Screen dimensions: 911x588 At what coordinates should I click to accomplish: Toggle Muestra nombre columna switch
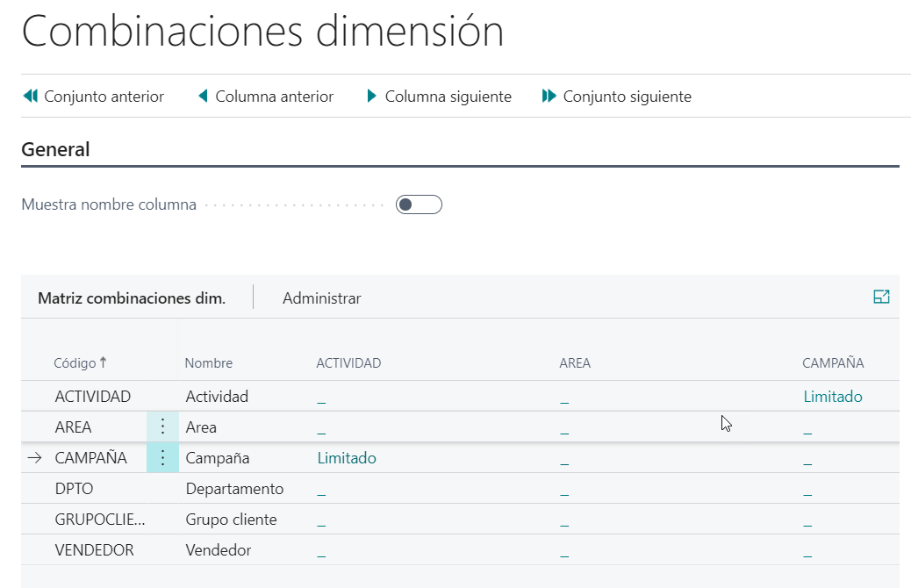[418, 205]
